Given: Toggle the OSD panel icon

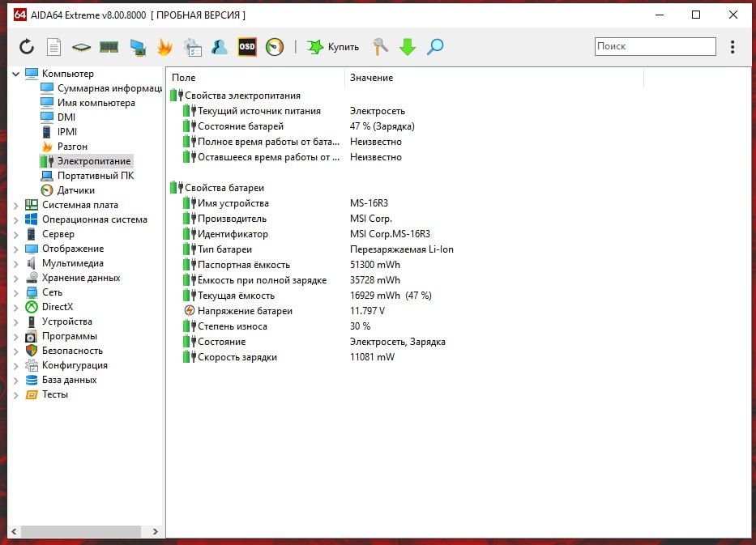Looking at the screenshot, I should [x=247, y=47].
